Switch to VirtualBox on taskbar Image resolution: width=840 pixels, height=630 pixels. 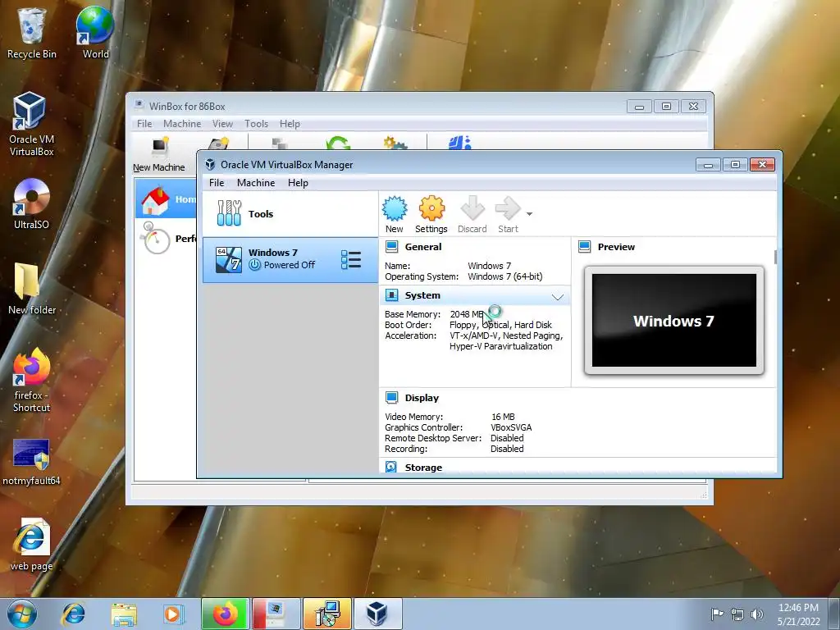(377, 614)
